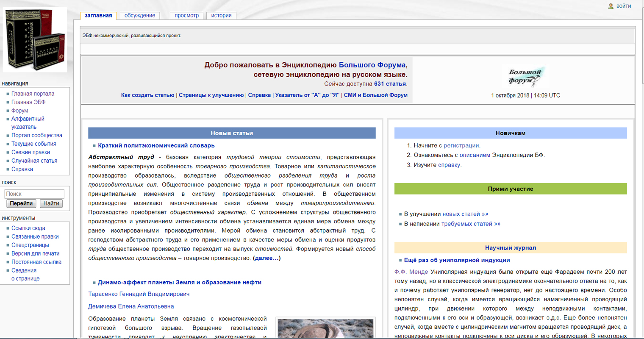Click the регистрации link
The height and width of the screenshot is (339, 644).
tap(461, 145)
